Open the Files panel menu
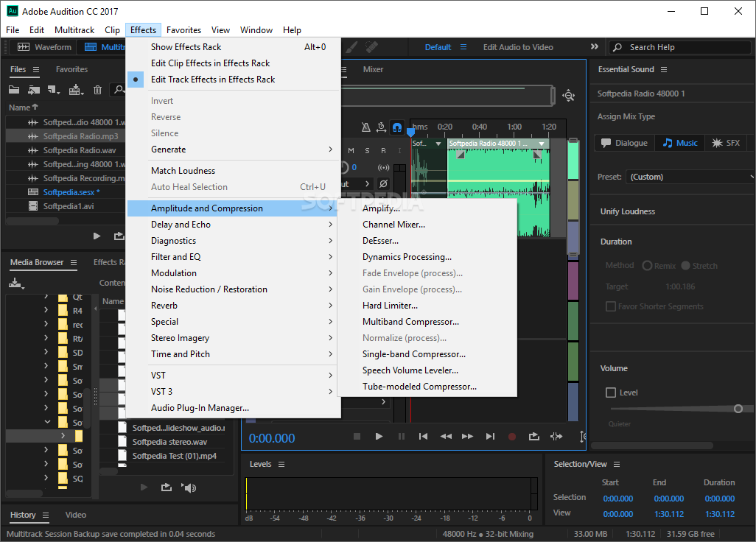Screen dimensions: 756x542 tap(36, 69)
